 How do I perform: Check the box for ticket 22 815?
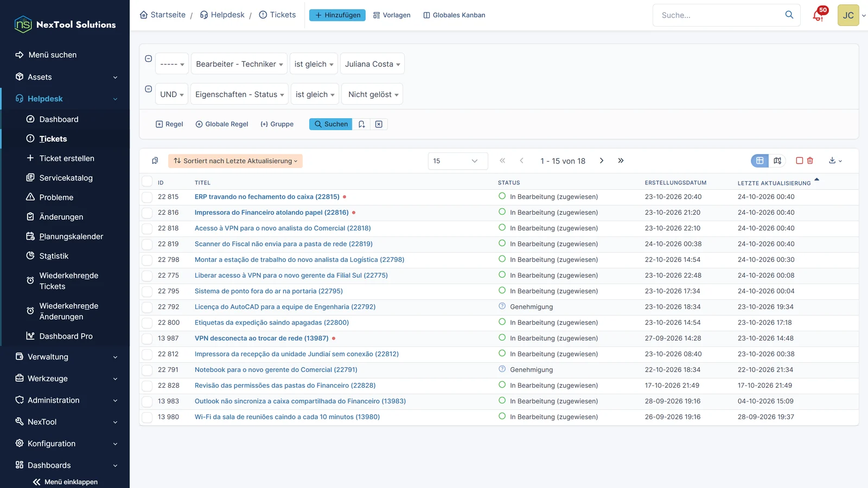[x=147, y=197]
